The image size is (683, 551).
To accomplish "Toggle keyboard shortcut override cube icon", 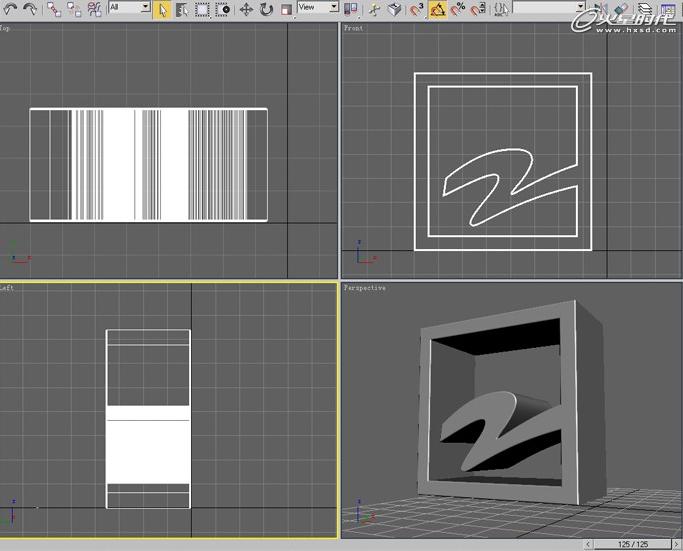I will [x=394, y=10].
